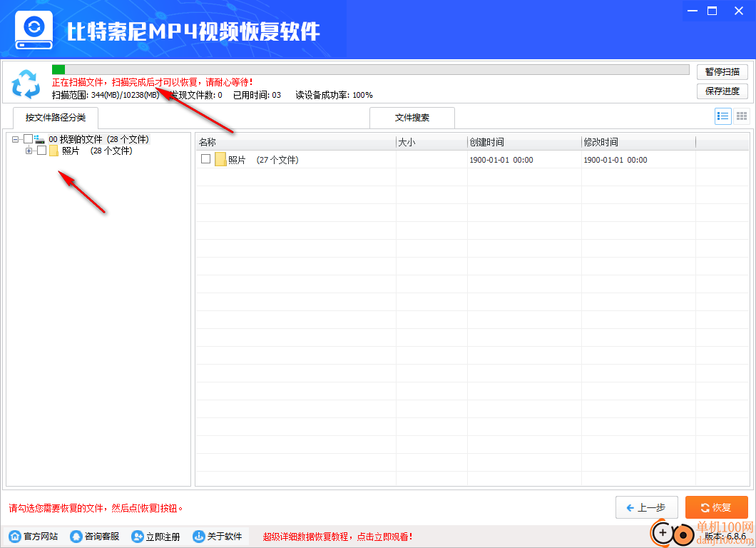Click the 读设备成功率: 100% status text
Viewport: 756px width, 548px height.
tap(334, 95)
